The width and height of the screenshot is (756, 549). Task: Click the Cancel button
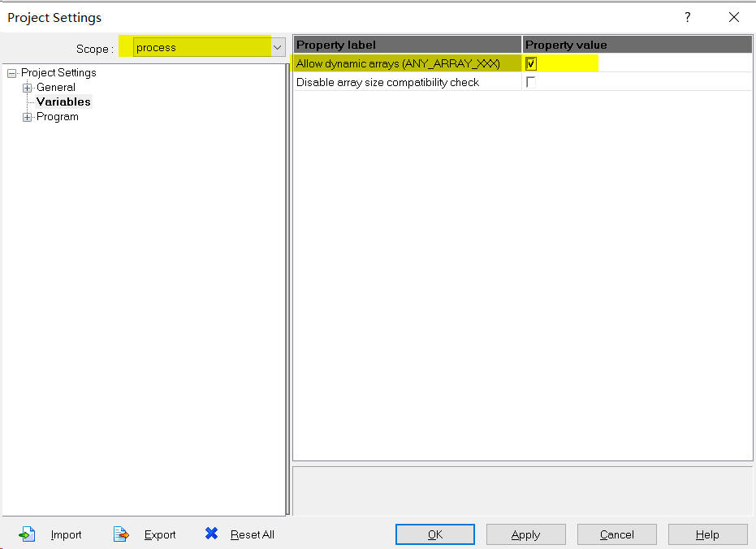(x=616, y=534)
